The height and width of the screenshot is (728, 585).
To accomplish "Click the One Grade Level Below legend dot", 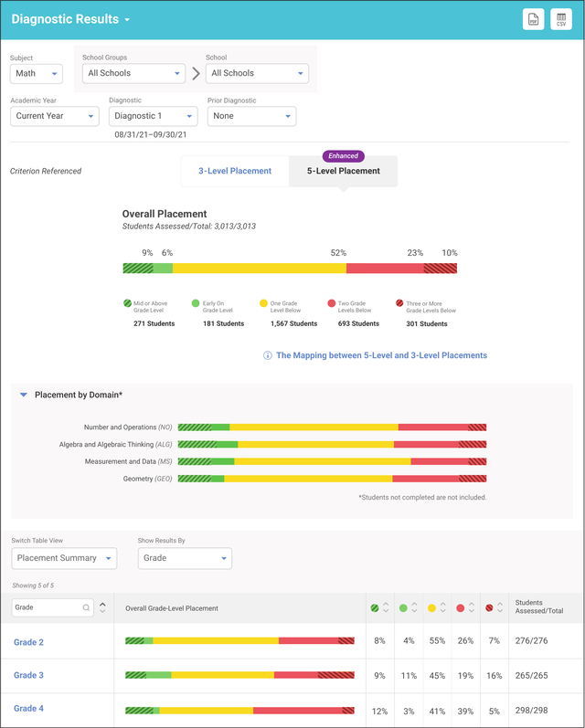I will (x=263, y=303).
